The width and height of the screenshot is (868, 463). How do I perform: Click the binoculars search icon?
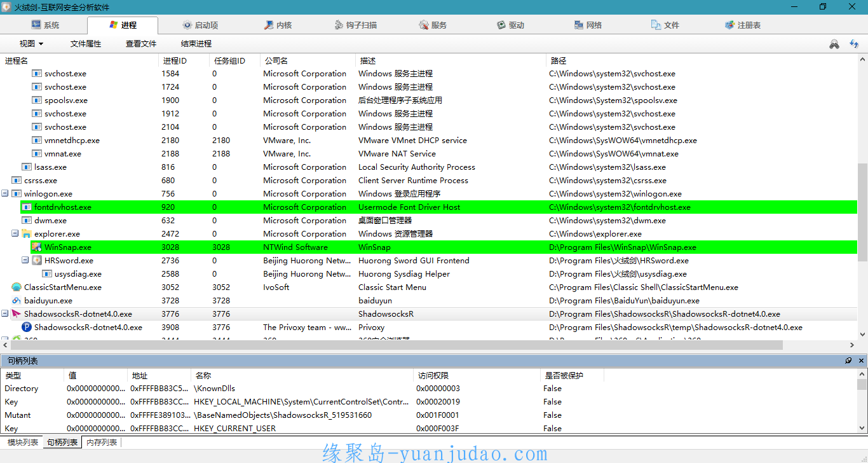834,44
